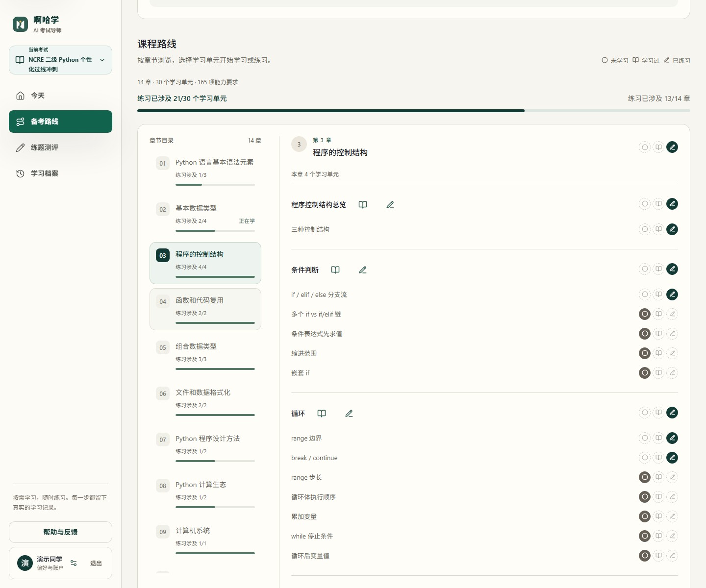Click the practiced pencil status icon for 三种控制结构
Image resolution: width=706 pixels, height=588 pixels.
coord(672,229)
